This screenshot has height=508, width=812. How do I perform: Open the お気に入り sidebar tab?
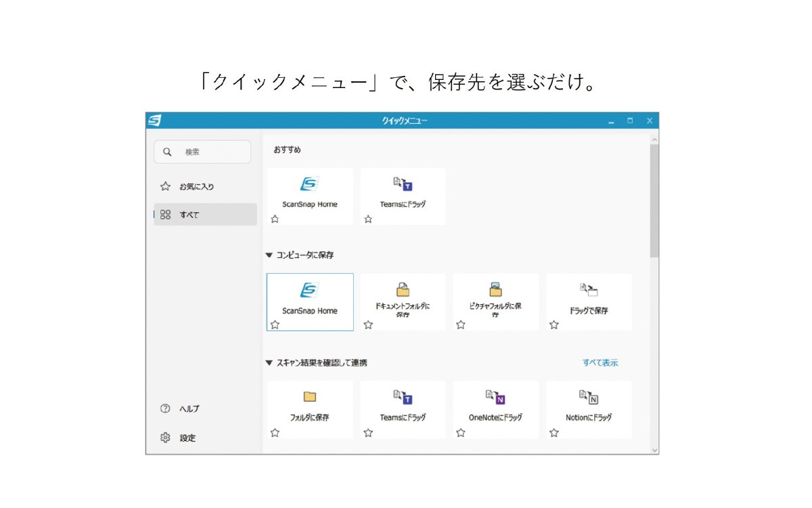pyautogui.click(x=196, y=186)
